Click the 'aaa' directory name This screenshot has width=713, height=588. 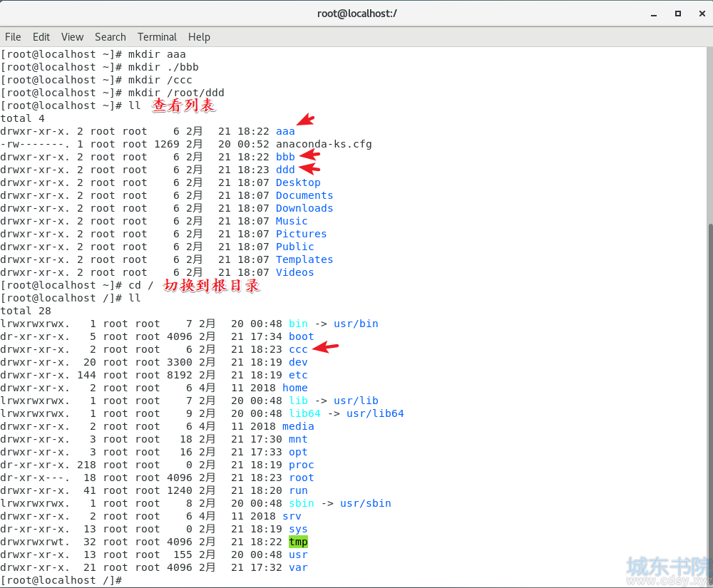click(x=285, y=131)
